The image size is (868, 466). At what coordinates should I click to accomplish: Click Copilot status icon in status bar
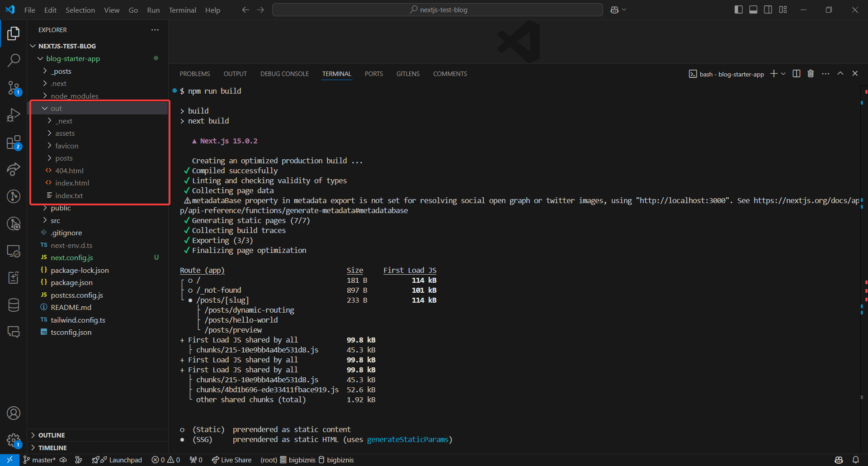839,460
